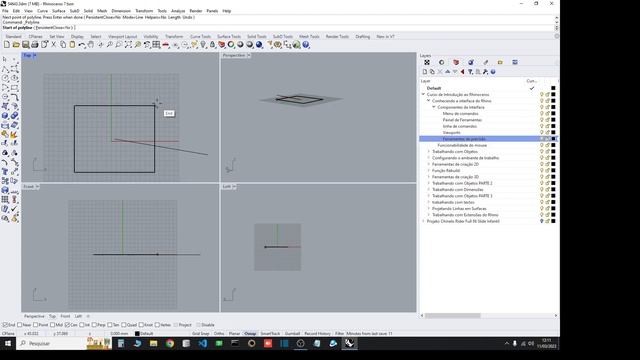Switch to the Curve Tools toolbar tab

(200, 37)
